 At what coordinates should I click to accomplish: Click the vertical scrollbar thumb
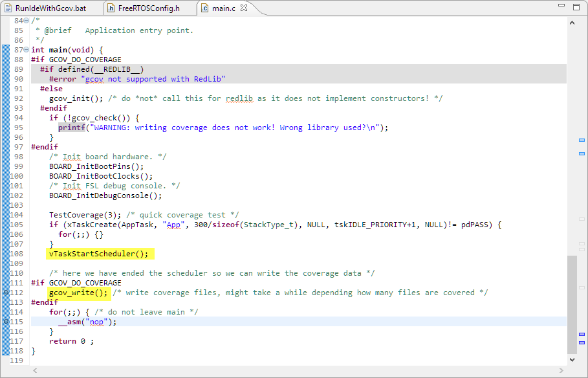(572, 304)
